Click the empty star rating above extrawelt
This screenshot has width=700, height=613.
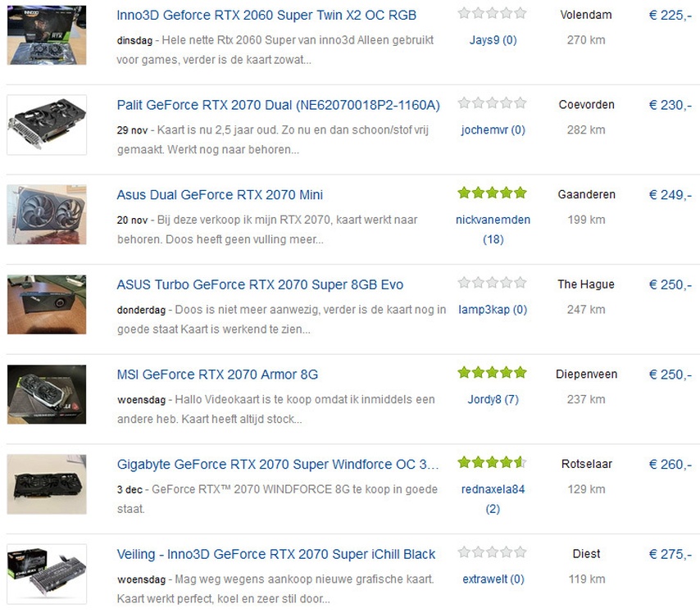[x=492, y=553]
